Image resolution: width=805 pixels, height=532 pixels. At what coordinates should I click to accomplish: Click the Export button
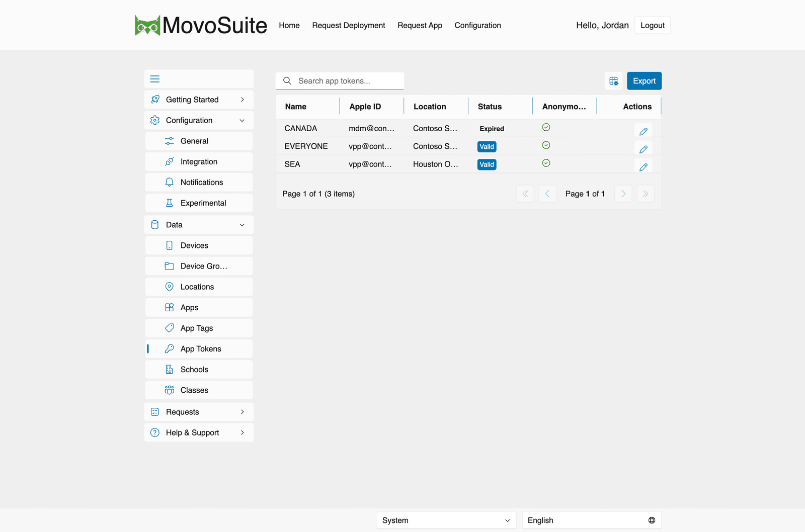click(x=644, y=81)
